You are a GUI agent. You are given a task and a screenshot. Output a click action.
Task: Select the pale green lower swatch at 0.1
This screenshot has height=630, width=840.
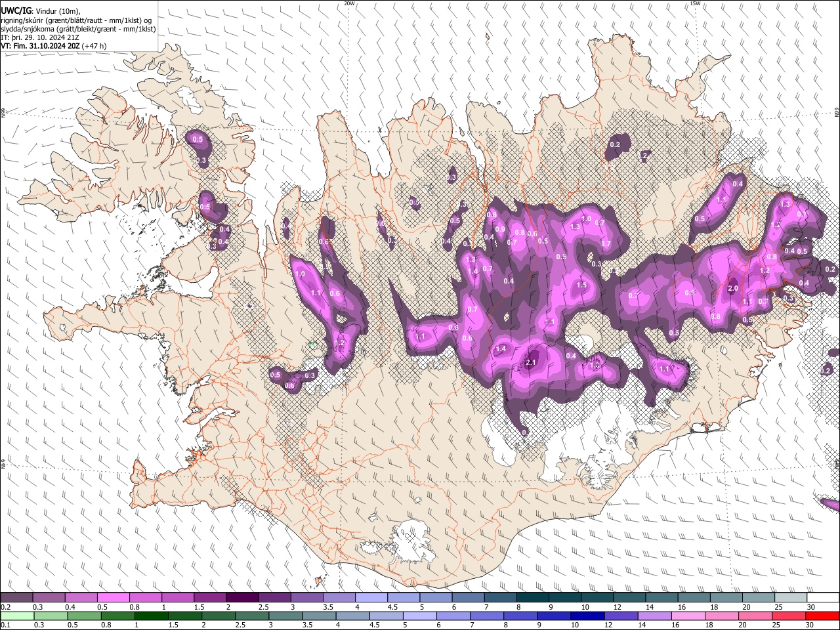17,616
